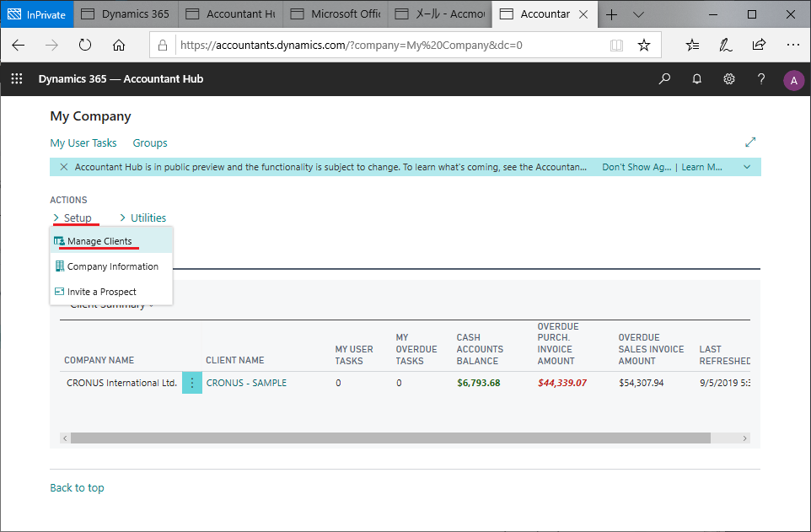811x532 pixels.
Task: Open the Dynamics 365 app launcher waffle
Action: pyautogui.click(x=17, y=78)
